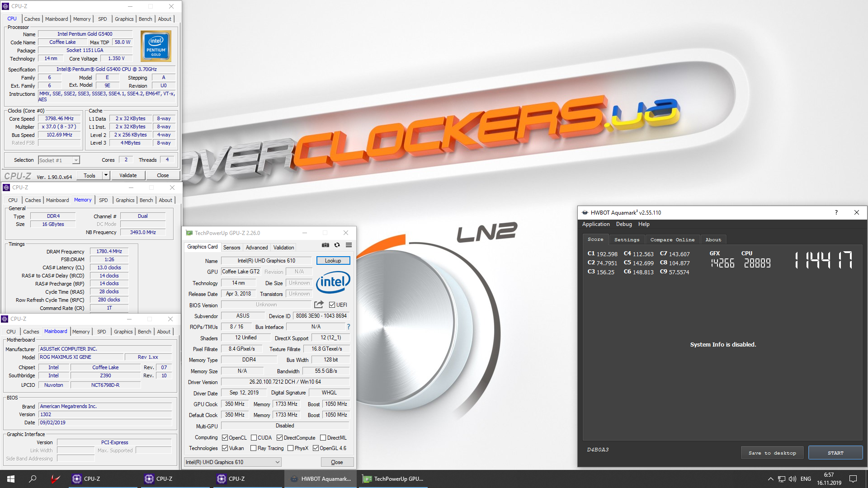Select the SPD tab in Memory CPU-Z window
Screen dimensions: 868x488
[x=104, y=200]
